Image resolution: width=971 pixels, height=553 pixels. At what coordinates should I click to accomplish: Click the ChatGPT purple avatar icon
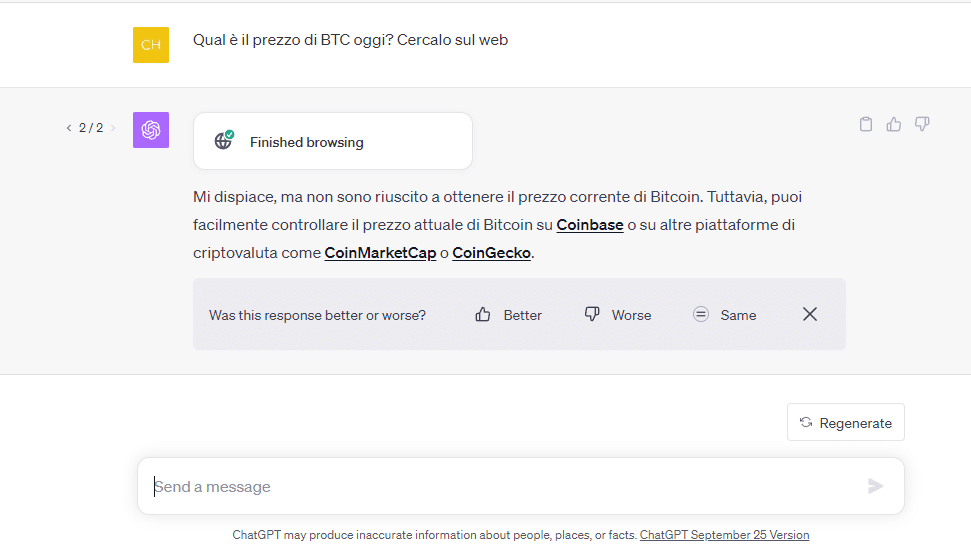coord(151,130)
